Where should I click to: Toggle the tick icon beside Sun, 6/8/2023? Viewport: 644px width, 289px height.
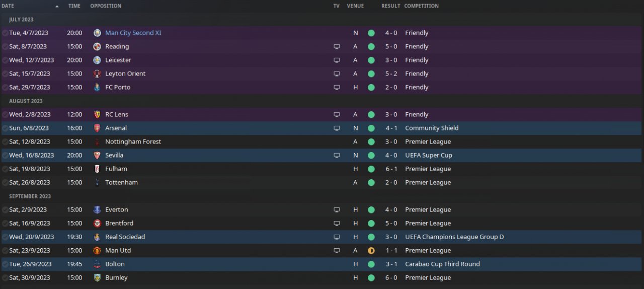point(5,128)
